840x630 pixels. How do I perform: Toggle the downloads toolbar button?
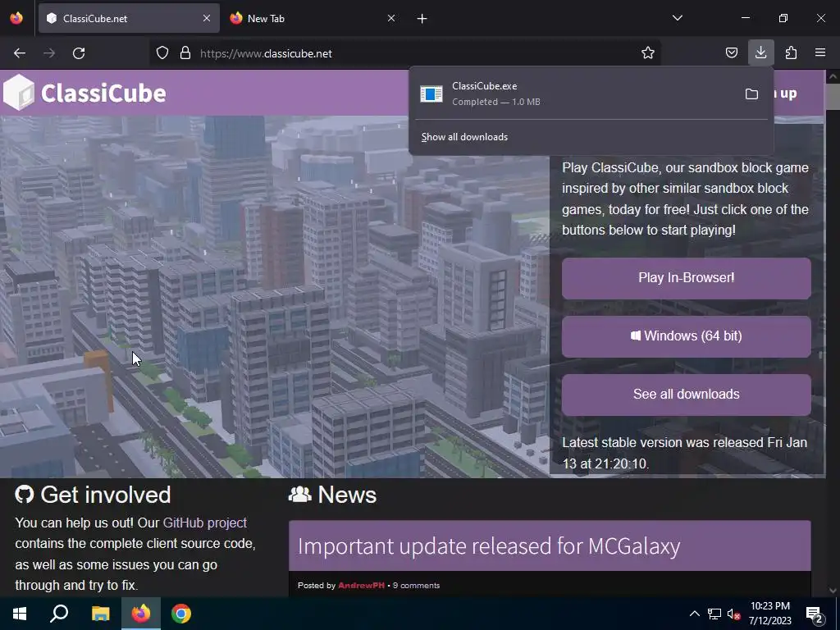click(x=760, y=53)
